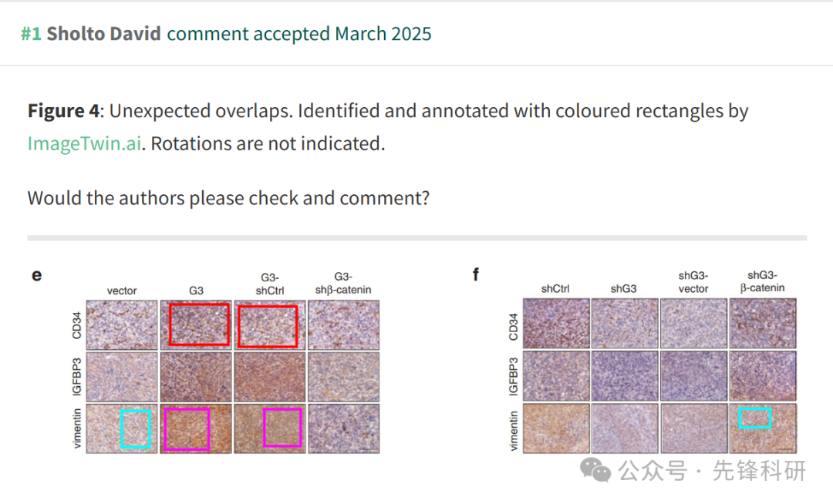Select panel e vector IGFBP3 image

[122, 377]
